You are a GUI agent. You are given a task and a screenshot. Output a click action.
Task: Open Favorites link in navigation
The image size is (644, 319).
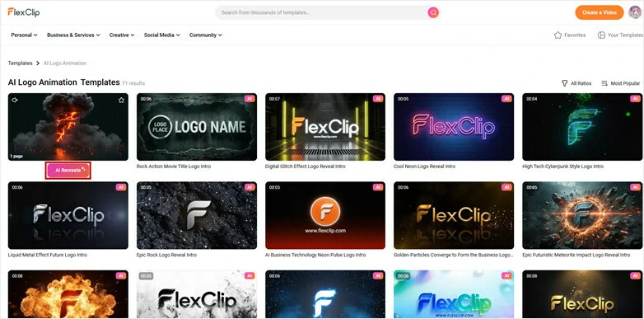[x=570, y=35]
